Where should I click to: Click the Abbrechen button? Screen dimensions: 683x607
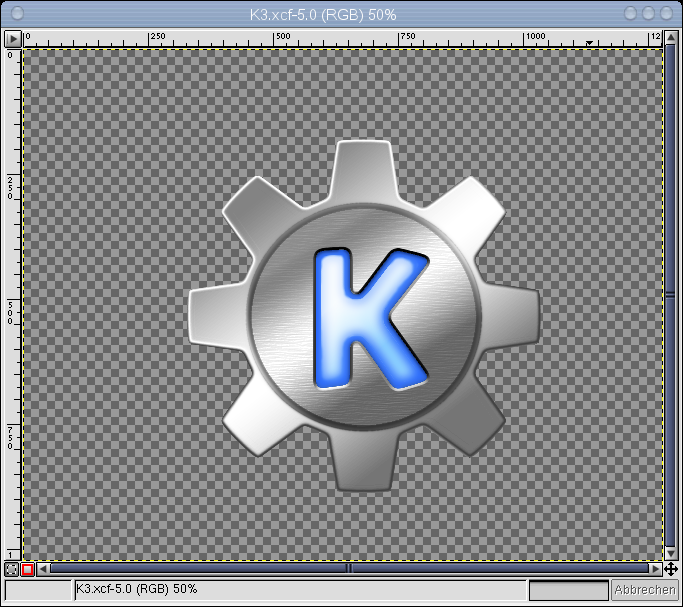tap(645, 590)
